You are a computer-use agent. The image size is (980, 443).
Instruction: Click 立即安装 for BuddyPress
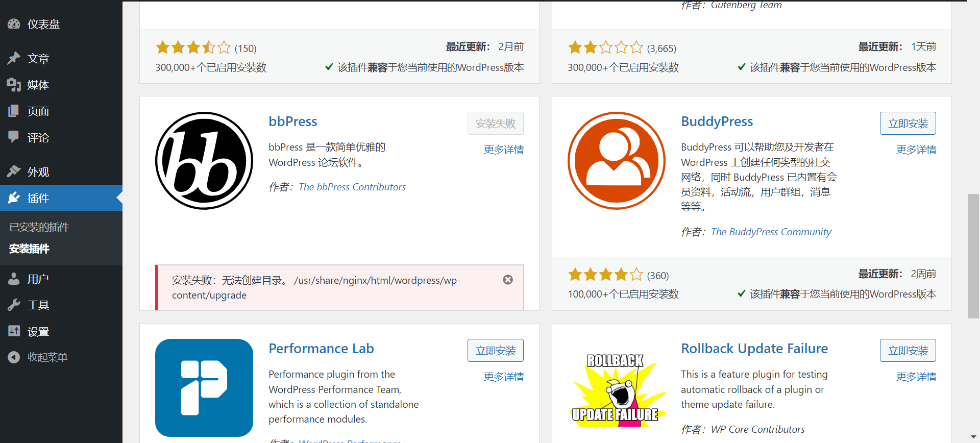[908, 124]
